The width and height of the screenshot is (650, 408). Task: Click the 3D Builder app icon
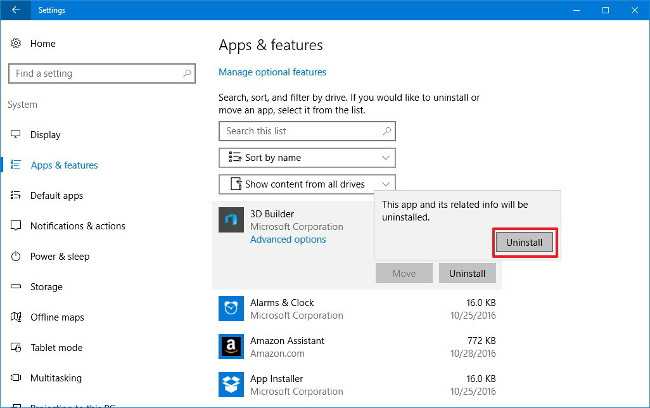pyautogui.click(x=231, y=220)
